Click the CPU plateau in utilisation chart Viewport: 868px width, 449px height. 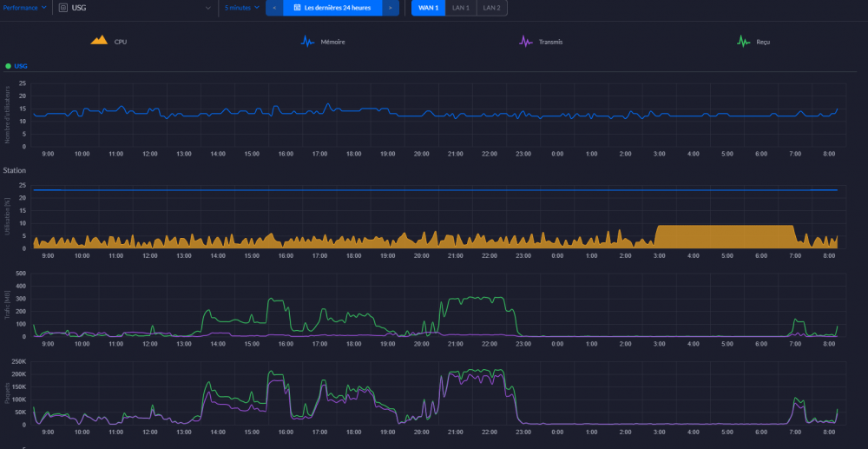click(725, 236)
